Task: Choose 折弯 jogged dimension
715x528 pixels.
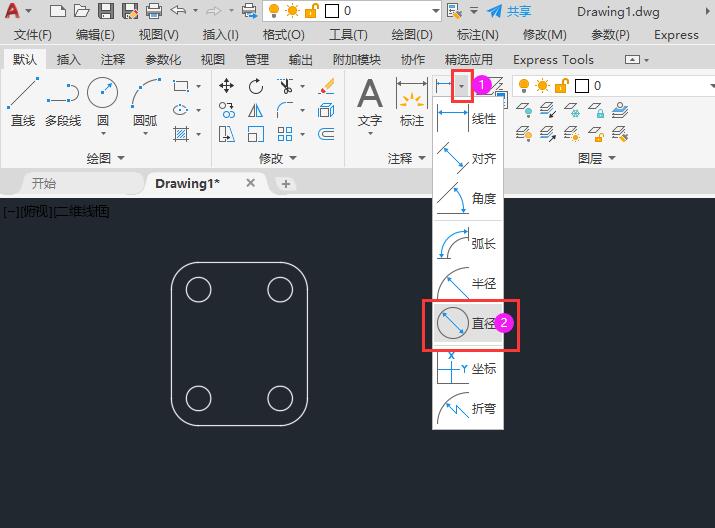Action: point(468,408)
